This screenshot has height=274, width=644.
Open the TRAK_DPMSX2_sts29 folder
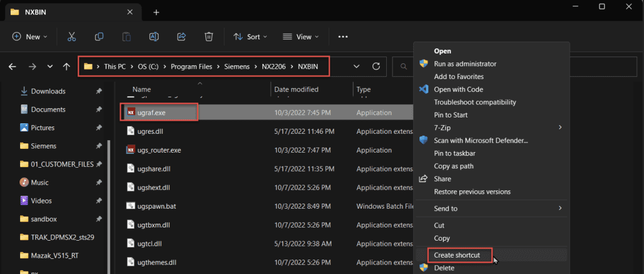pyautogui.click(x=57, y=237)
